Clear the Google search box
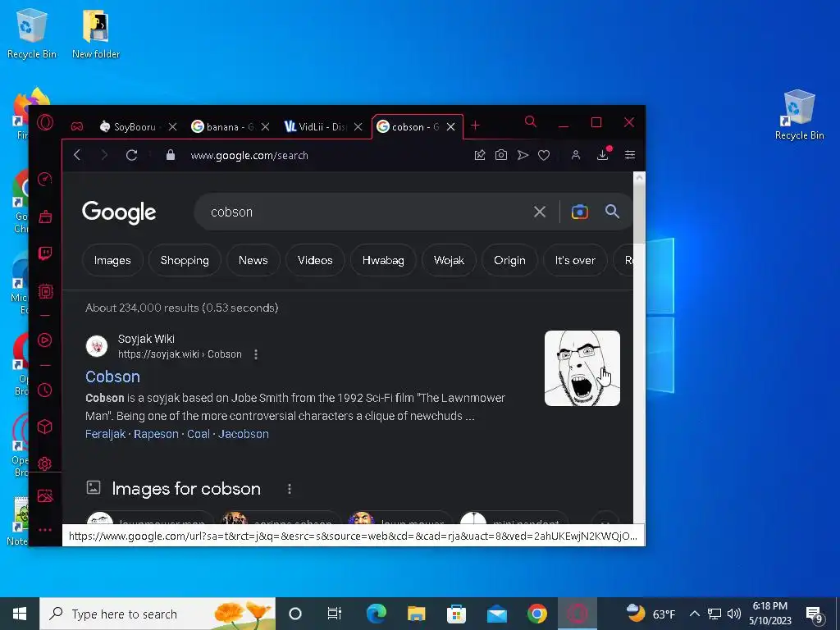This screenshot has width=840, height=630. (540, 212)
